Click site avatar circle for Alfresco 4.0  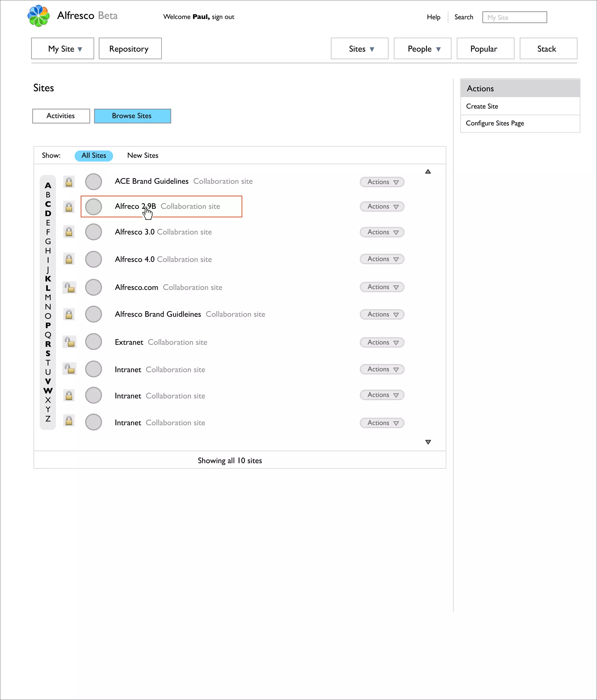(x=94, y=259)
